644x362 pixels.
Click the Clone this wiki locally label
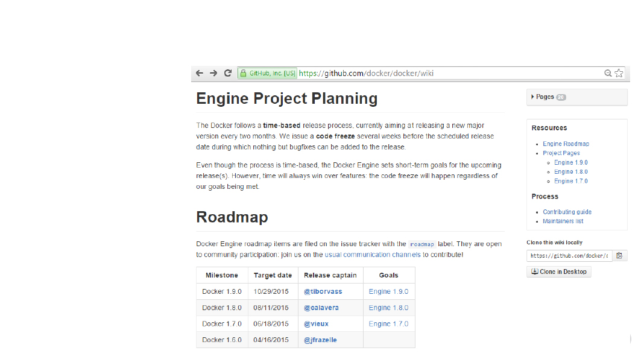point(555,243)
